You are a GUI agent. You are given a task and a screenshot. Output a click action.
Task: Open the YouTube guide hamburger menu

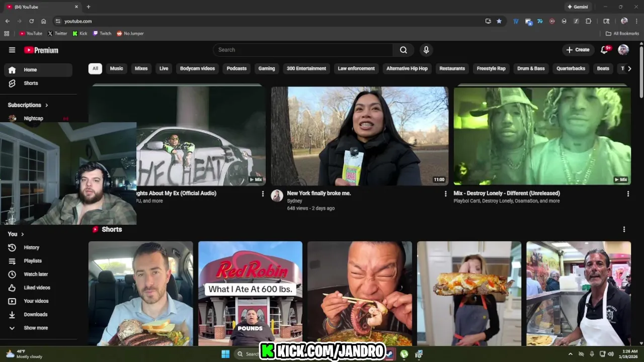pos(12,50)
